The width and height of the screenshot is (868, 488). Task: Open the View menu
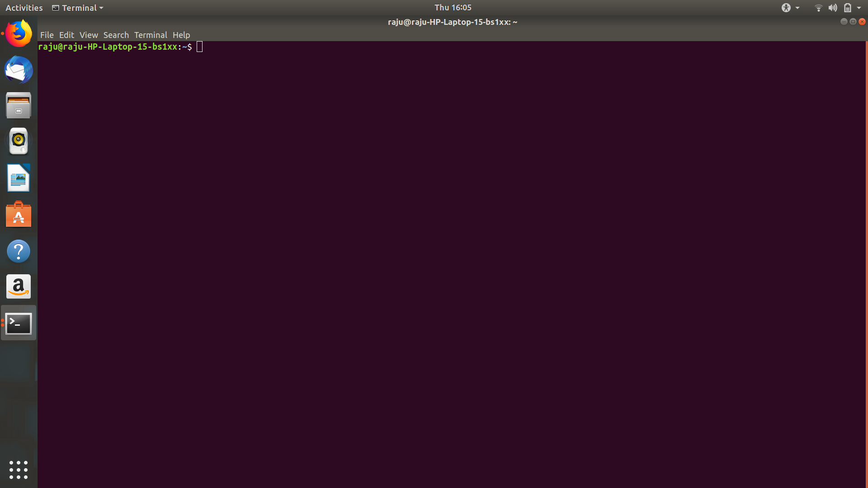tap(89, 35)
